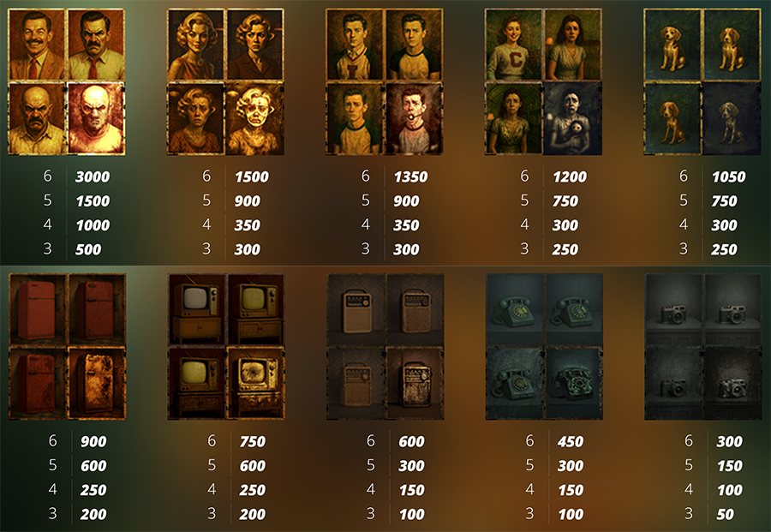This screenshot has height=532, width=771.
Task: Click the 1050 puppy payout value
Action: coord(729,177)
